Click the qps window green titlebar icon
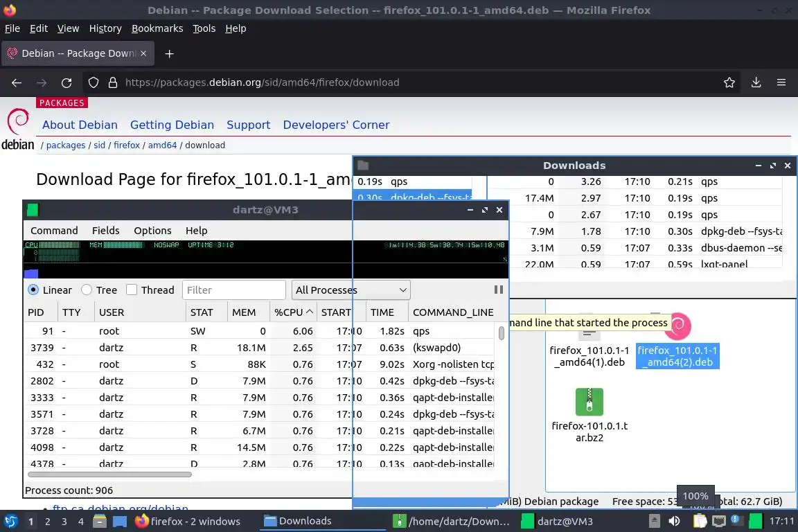 point(33,210)
